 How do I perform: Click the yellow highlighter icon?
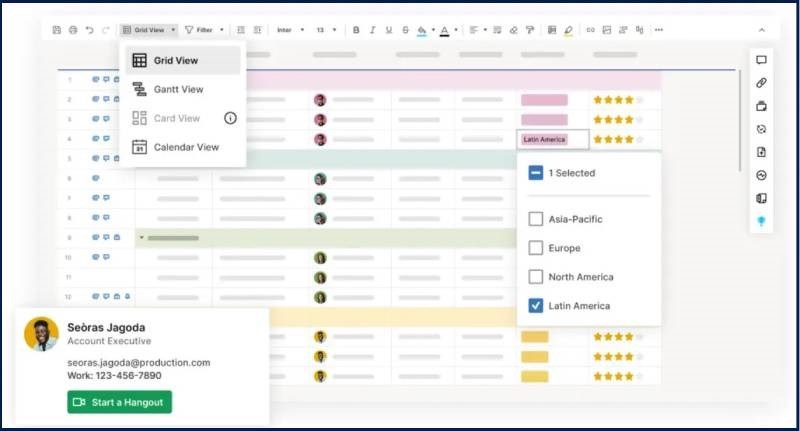click(x=568, y=31)
